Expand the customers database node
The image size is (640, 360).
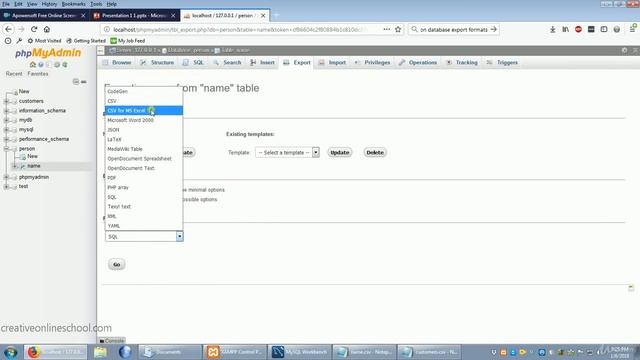(7, 101)
